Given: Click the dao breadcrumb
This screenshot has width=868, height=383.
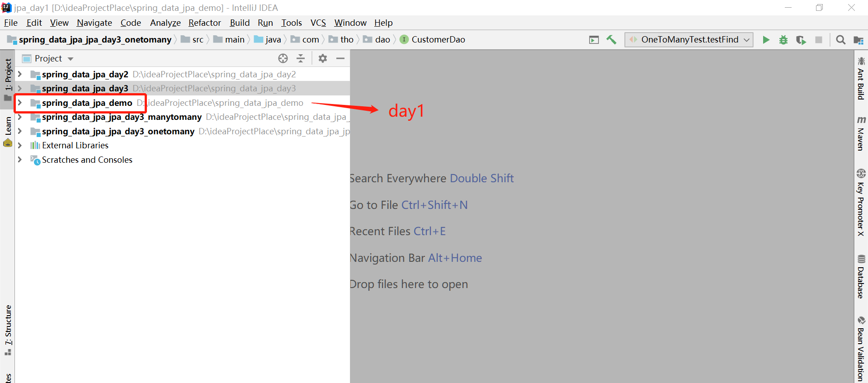Looking at the screenshot, I should pos(377,40).
